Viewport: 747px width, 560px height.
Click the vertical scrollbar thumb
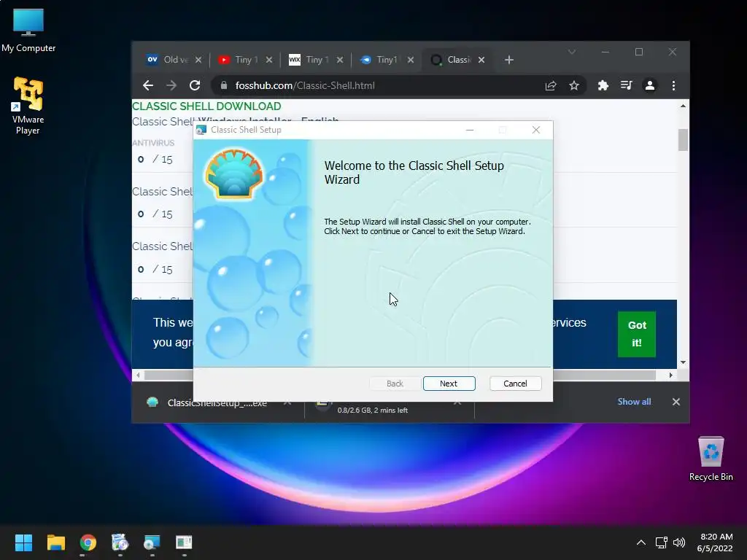tap(683, 139)
